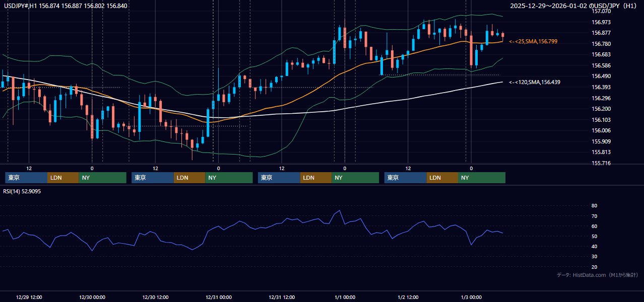The width and height of the screenshot is (644, 302).
Task: Pick the 東京 session block for 12/31
Action: [x=279, y=178]
